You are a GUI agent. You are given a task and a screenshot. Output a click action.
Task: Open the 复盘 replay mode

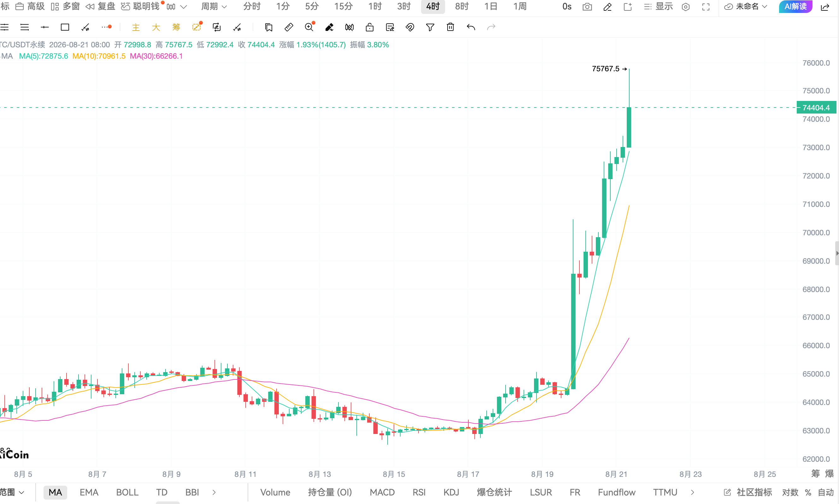pos(101,7)
